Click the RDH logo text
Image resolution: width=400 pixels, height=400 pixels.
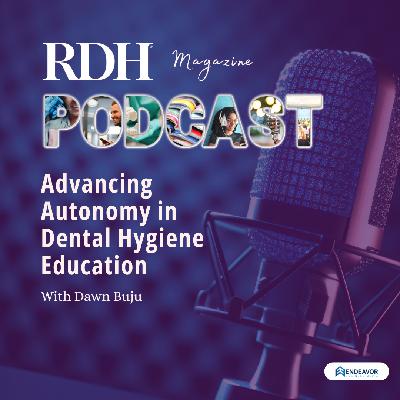tap(98, 61)
